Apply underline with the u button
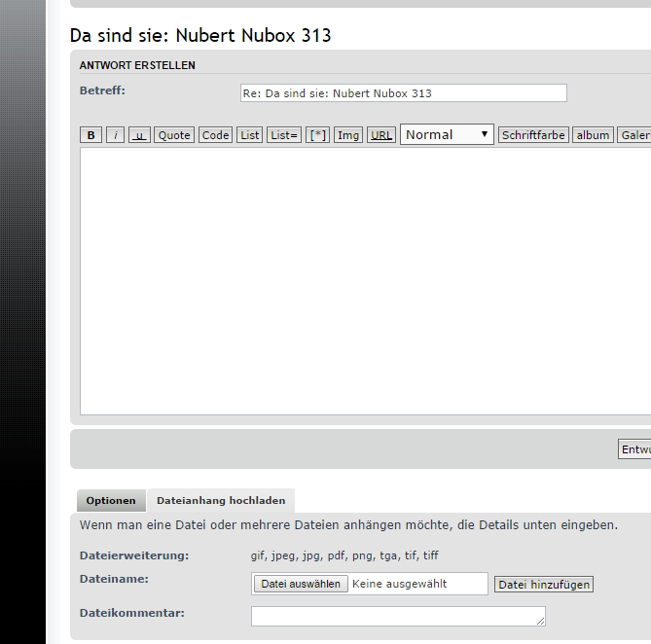The width and height of the screenshot is (651, 644). coord(139,135)
